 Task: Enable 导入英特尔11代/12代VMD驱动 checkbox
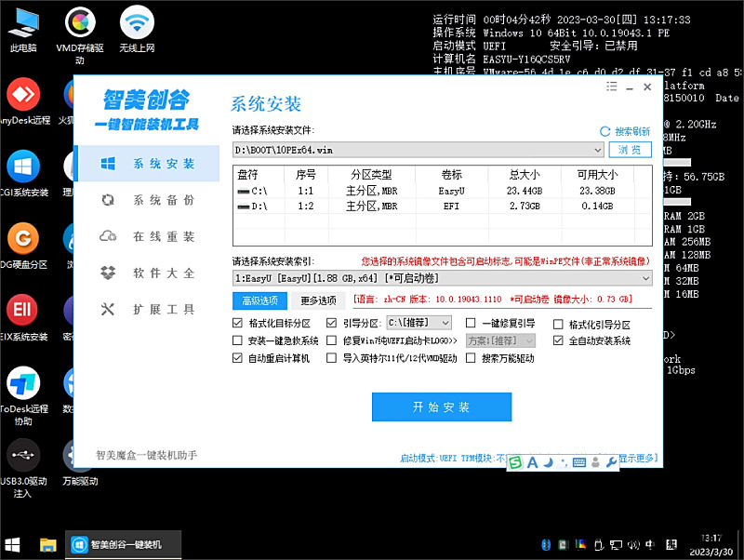point(332,358)
